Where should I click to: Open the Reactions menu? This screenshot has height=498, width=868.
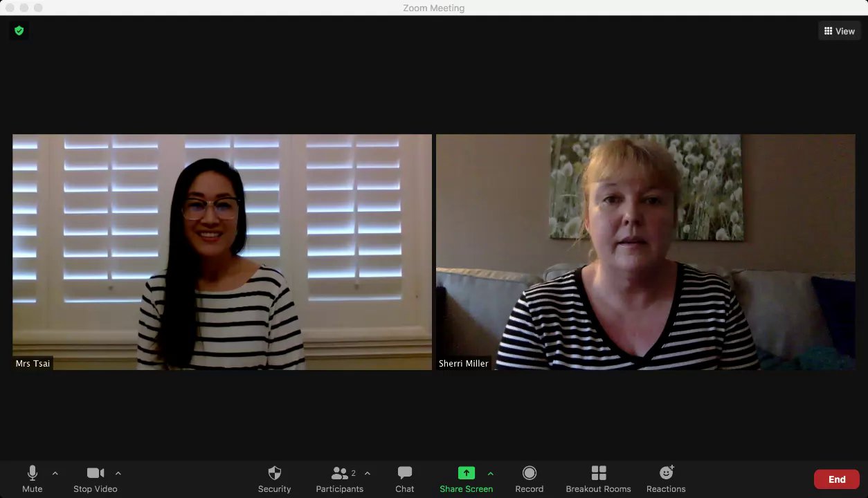pos(666,479)
